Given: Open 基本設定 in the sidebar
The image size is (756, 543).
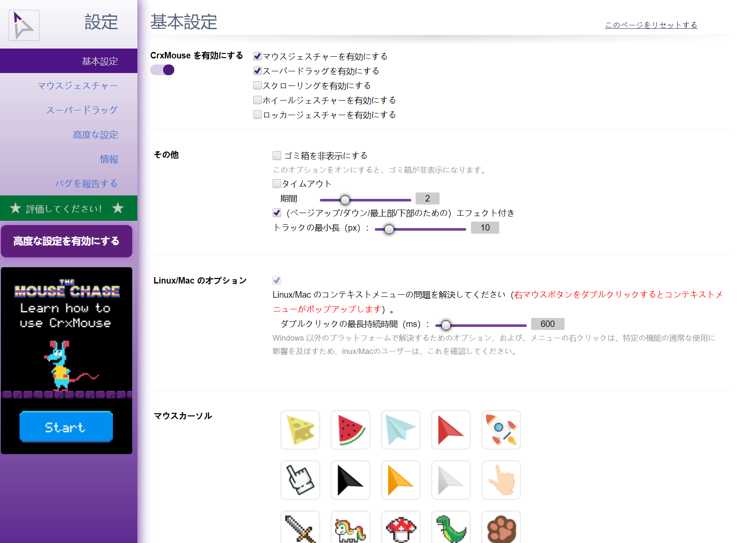Looking at the screenshot, I should 69,61.
